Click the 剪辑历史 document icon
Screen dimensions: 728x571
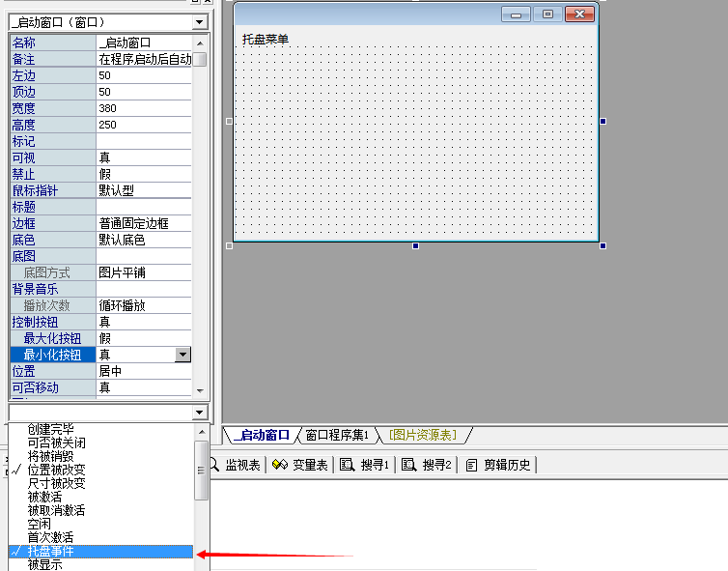[471, 465]
